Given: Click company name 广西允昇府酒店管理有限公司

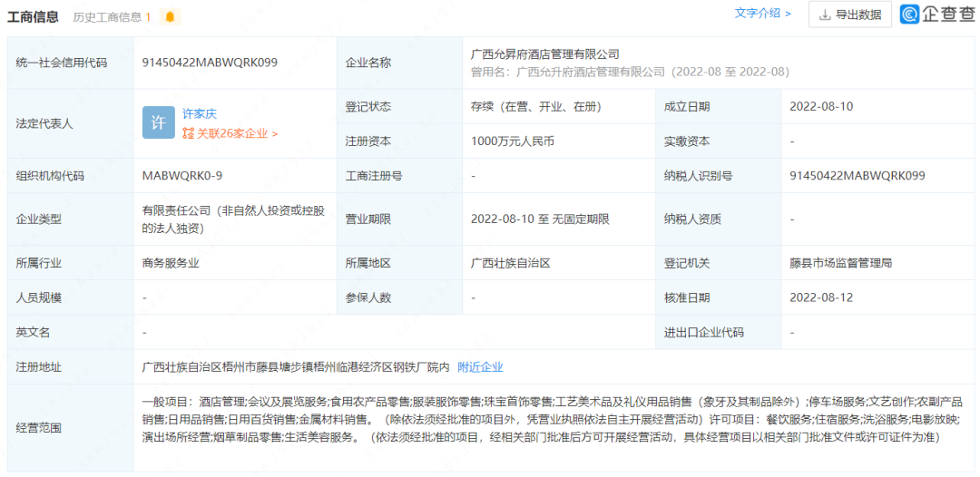Looking at the screenshot, I should pos(545,54).
